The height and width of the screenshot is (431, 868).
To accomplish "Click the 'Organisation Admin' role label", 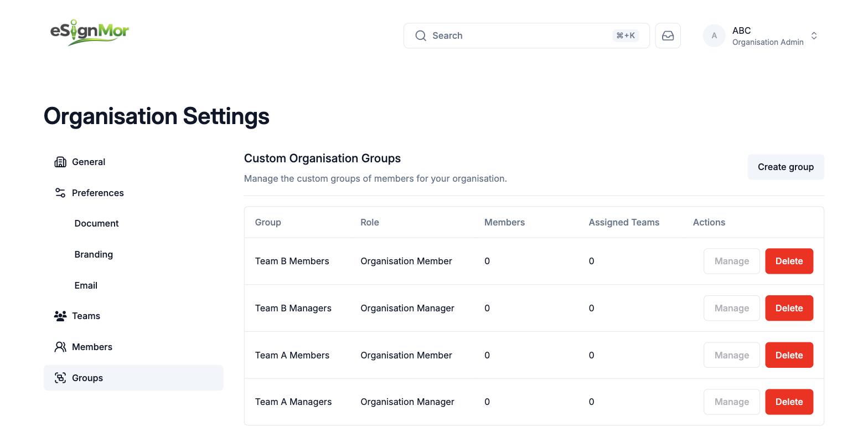I will [x=768, y=42].
